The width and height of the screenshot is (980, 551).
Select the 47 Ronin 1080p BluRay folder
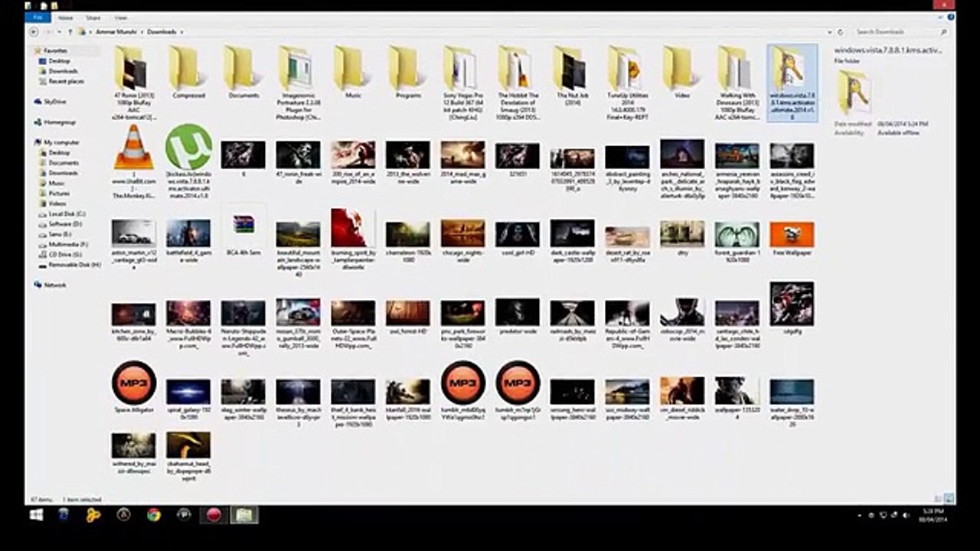pos(133,82)
